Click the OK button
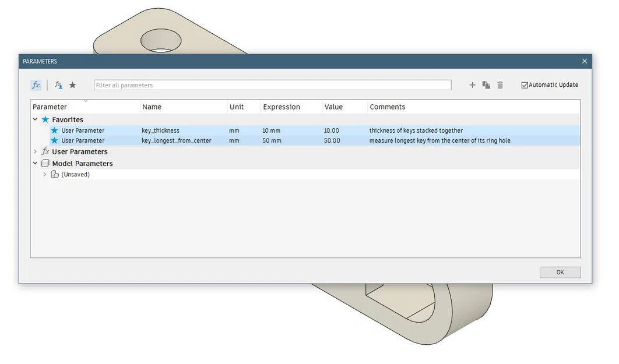 click(x=560, y=272)
